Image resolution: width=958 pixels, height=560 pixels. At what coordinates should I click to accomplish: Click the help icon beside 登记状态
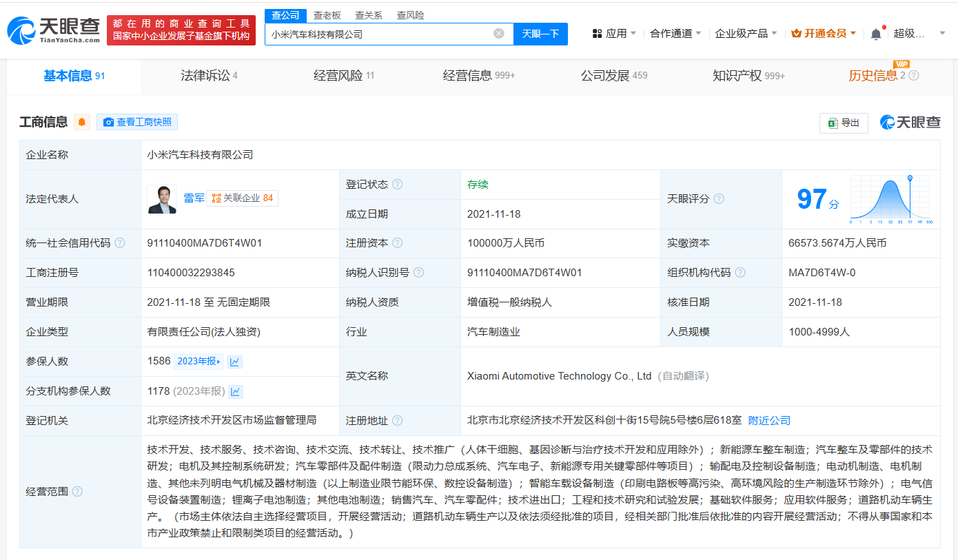pyautogui.click(x=397, y=185)
